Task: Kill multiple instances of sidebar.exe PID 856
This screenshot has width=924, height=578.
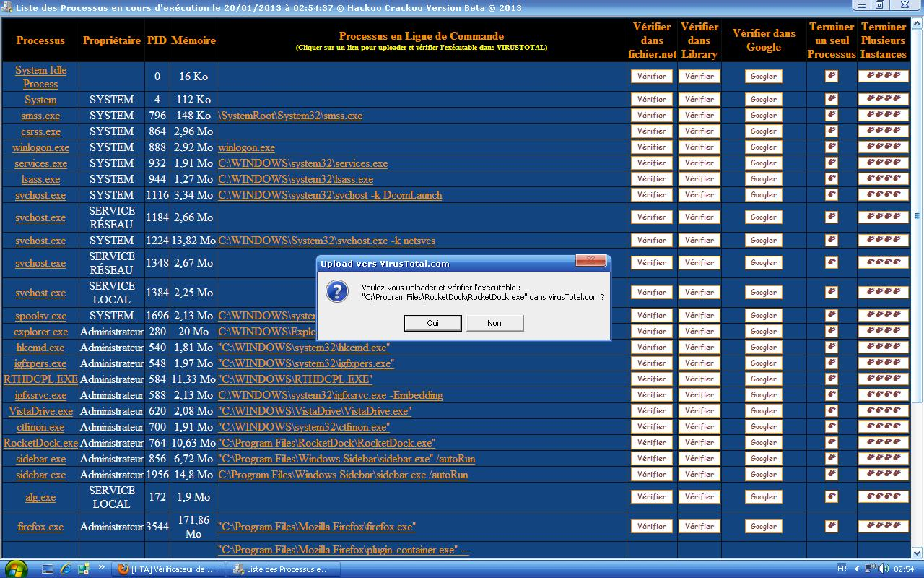Action: click(883, 459)
